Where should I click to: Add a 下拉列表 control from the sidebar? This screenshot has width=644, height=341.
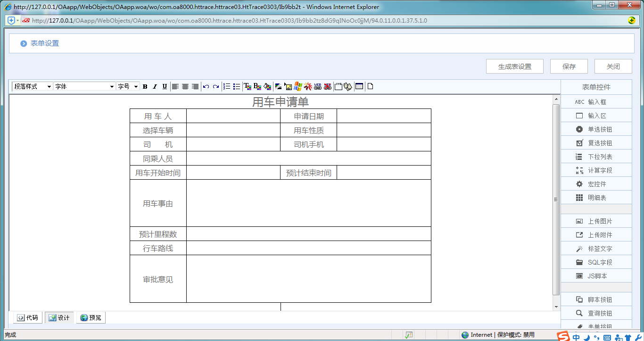point(596,157)
